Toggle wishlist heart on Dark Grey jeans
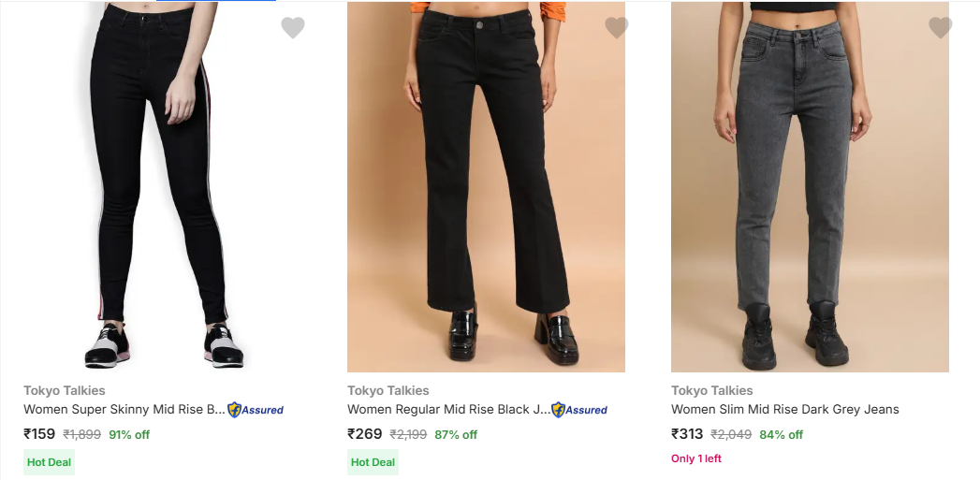The image size is (980, 480). point(941,28)
